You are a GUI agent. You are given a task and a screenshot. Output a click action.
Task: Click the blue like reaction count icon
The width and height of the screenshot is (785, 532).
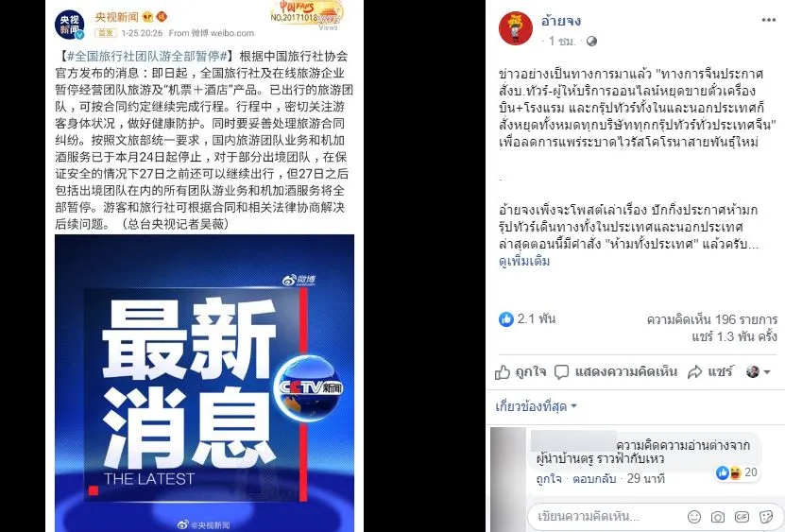pyautogui.click(x=506, y=319)
